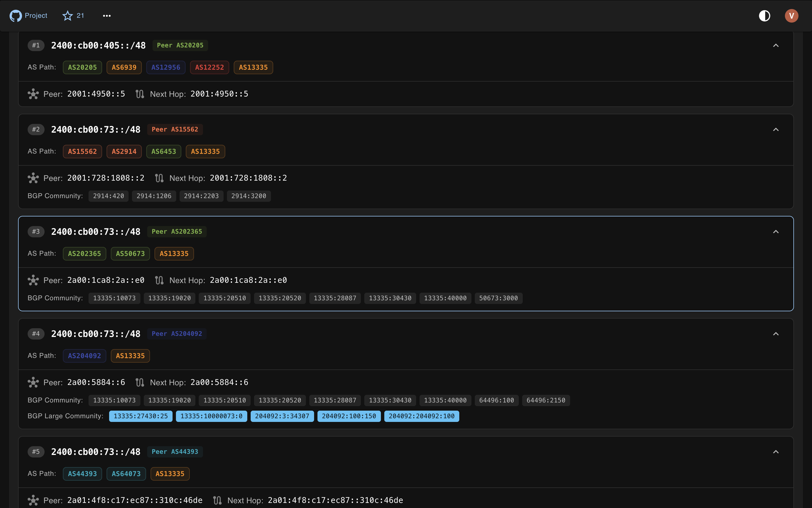812x508 pixels.
Task: Click peer icon beside 2a01:4f8:c17:ec87::310c:46de
Action: 33,500
